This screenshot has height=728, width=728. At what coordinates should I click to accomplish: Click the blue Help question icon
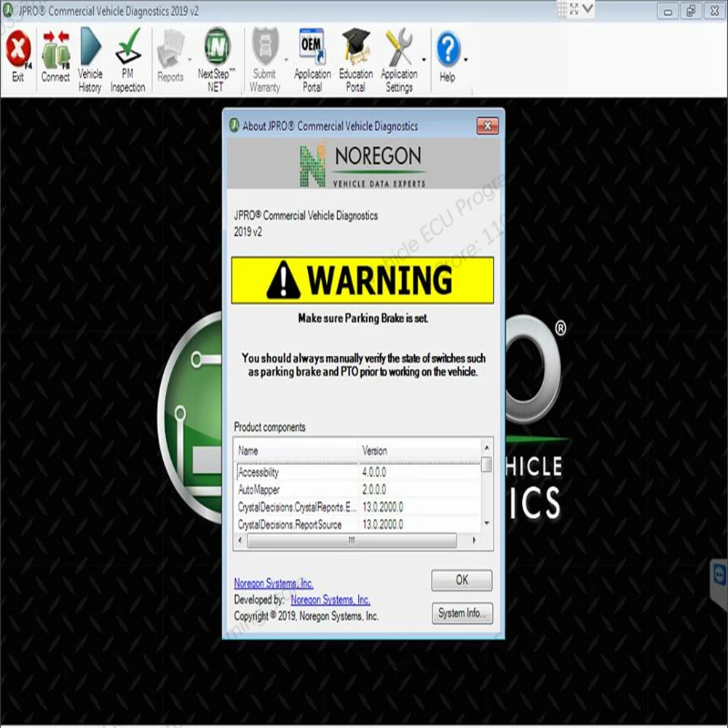coord(448,49)
